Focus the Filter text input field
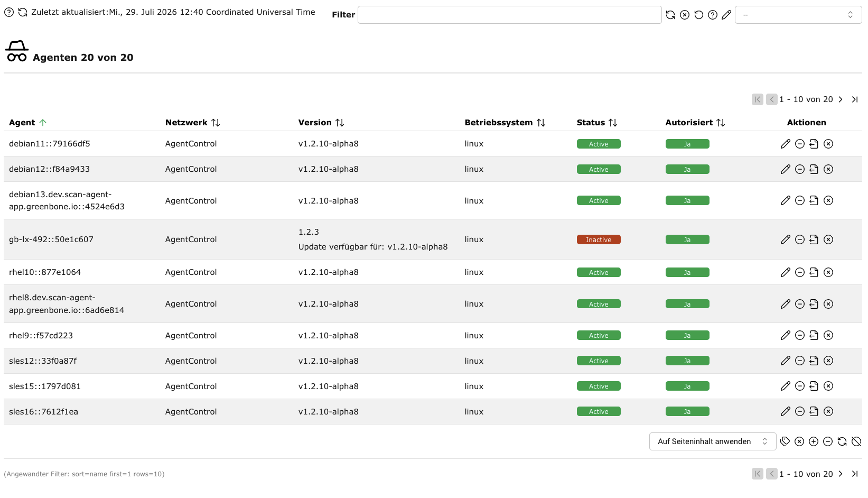The image size is (868, 498). coord(510,15)
